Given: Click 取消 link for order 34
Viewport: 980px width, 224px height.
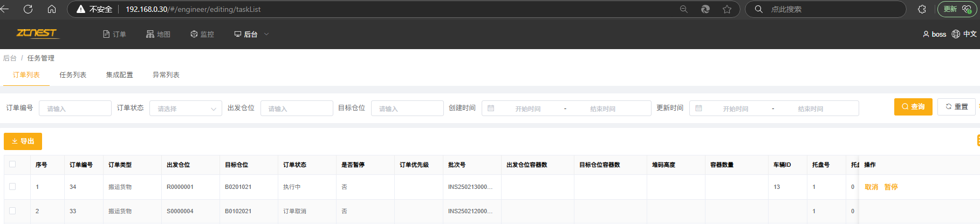Looking at the screenshot, I should 871,187.
